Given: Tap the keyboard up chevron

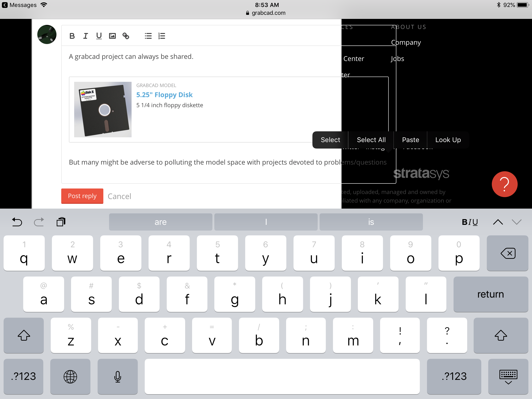Looking at the screenshot, I should tap(498, 222).
